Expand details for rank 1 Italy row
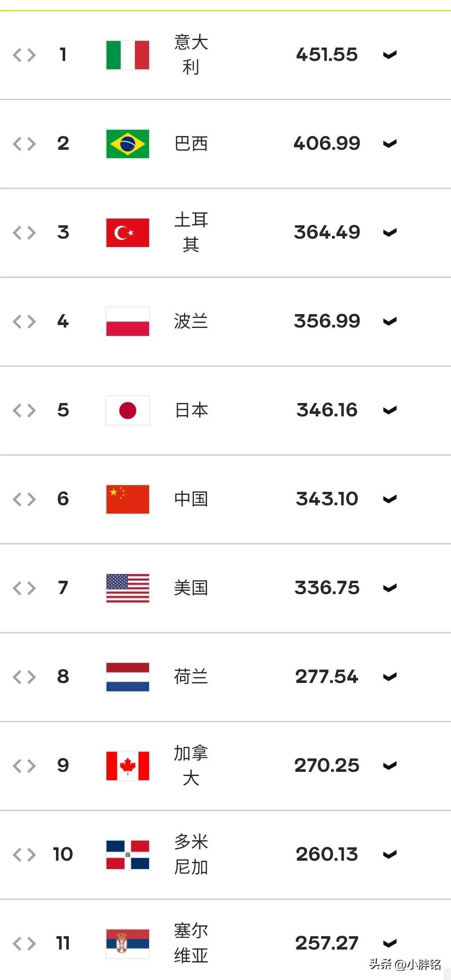The width and height of the screenshot is (451, 980). [390, 55]
